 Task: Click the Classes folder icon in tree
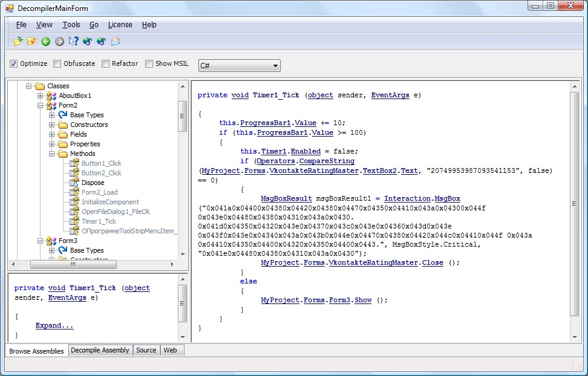[40, 86]
